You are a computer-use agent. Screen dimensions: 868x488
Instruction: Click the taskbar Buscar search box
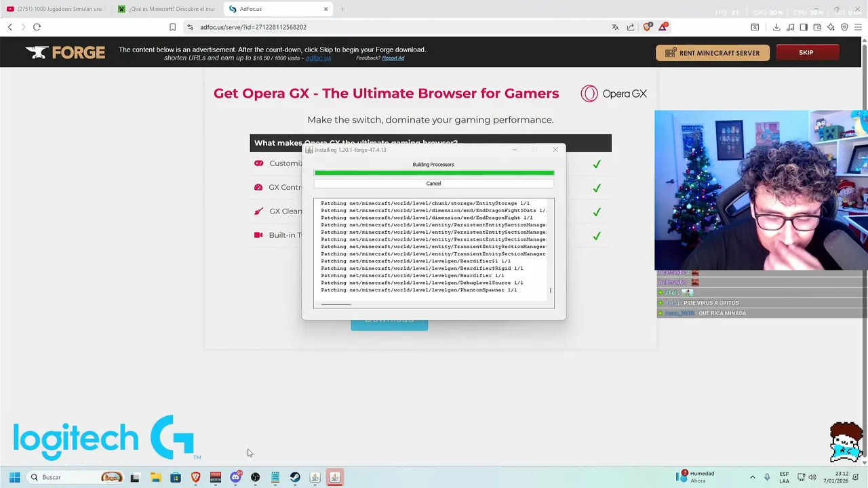(75, 477)
